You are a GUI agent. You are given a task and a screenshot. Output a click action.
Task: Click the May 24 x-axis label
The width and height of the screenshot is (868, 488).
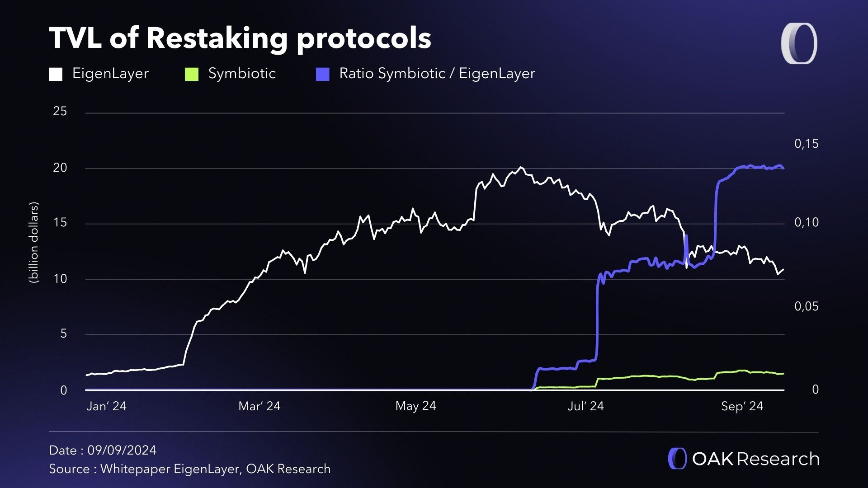click(415, 406)
